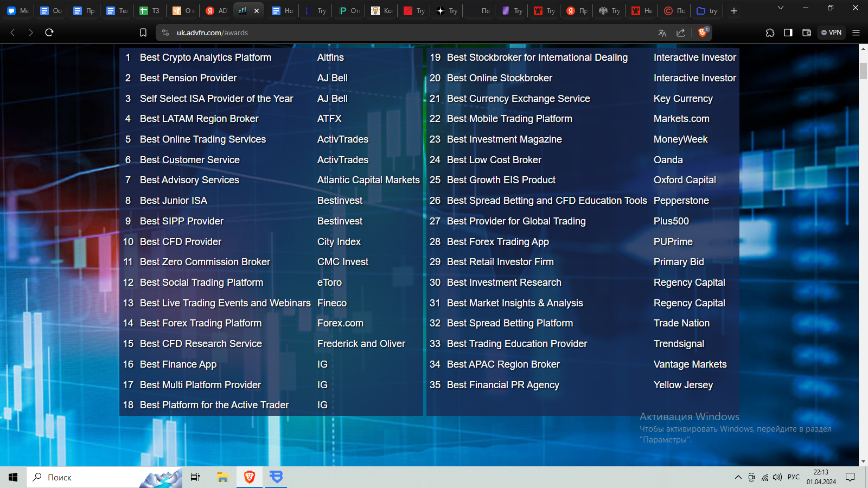
Task: Open the browser main menu
Action: point(856,33)
